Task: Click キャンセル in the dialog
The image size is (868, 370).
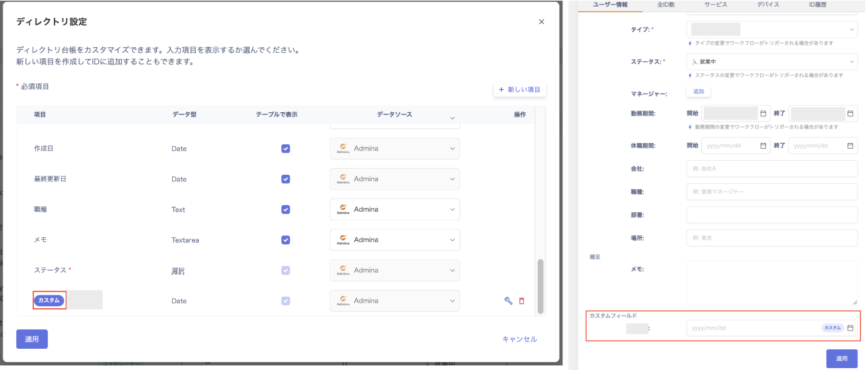Action: [519, 339]
